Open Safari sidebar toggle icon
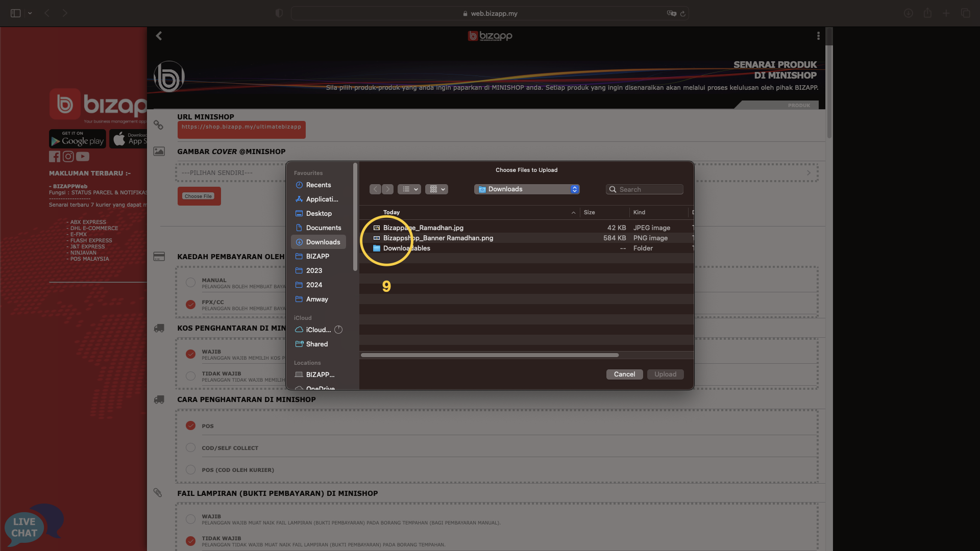 (16, 13)
